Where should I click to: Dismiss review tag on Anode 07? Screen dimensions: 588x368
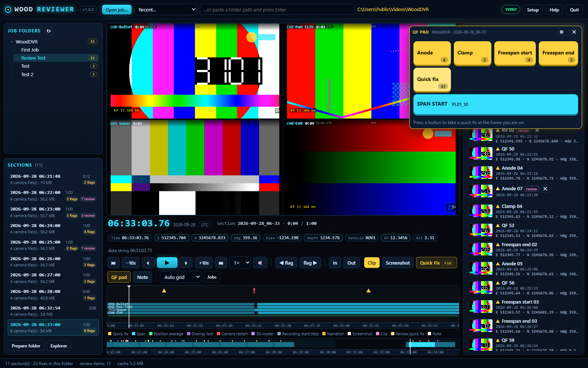(545, 189)
